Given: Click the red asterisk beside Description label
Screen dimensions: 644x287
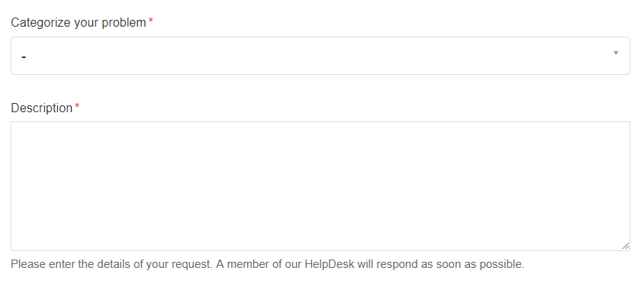Looking at the screenshot, I should (x=77, y=106).
